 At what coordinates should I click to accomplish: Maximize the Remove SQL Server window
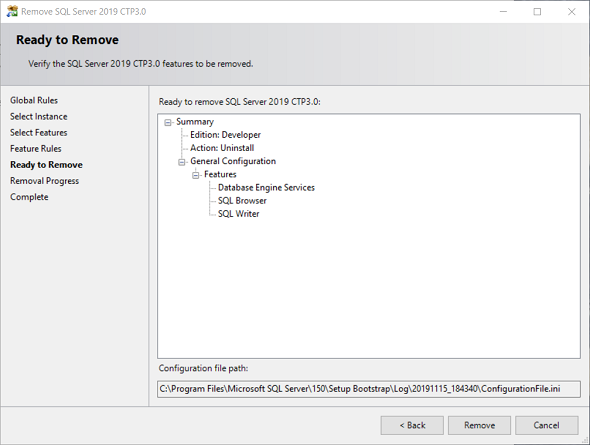537,12
